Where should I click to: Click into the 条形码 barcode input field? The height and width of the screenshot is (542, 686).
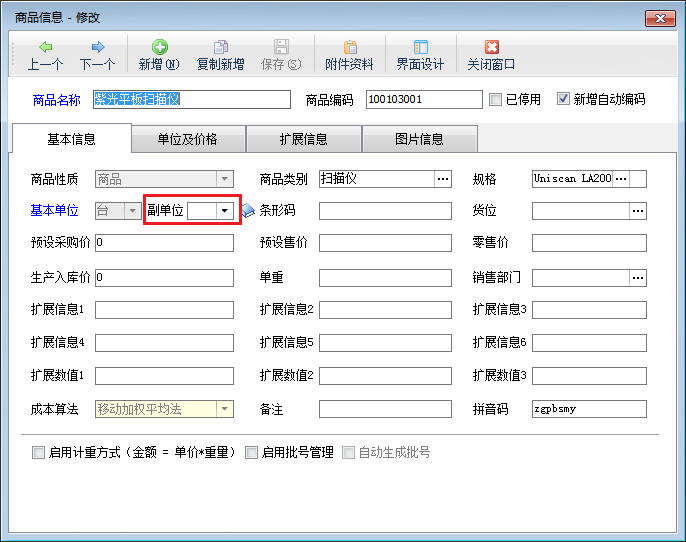(x=385, y=210)
